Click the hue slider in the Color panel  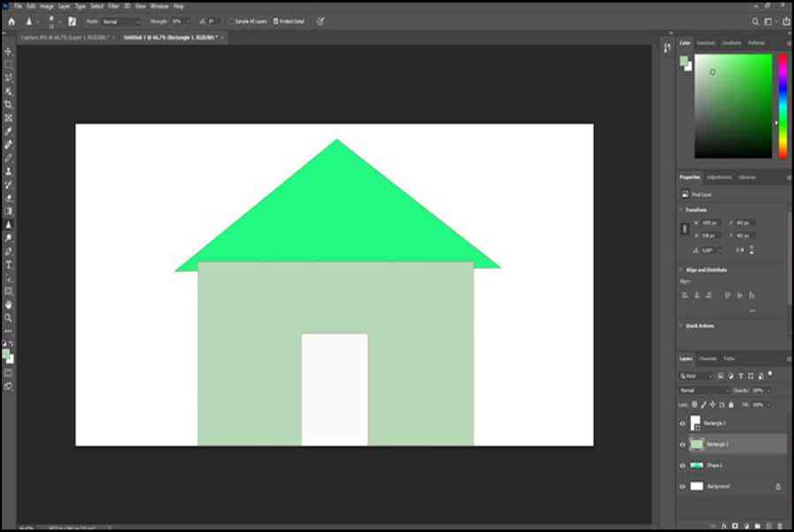point(783,106)
